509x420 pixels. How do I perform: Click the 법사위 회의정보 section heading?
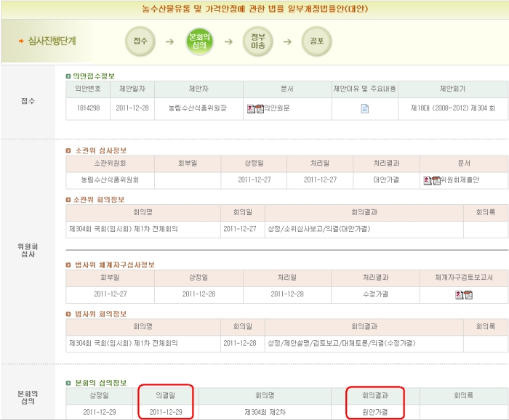pyautogui.click(x=100, y=314)
